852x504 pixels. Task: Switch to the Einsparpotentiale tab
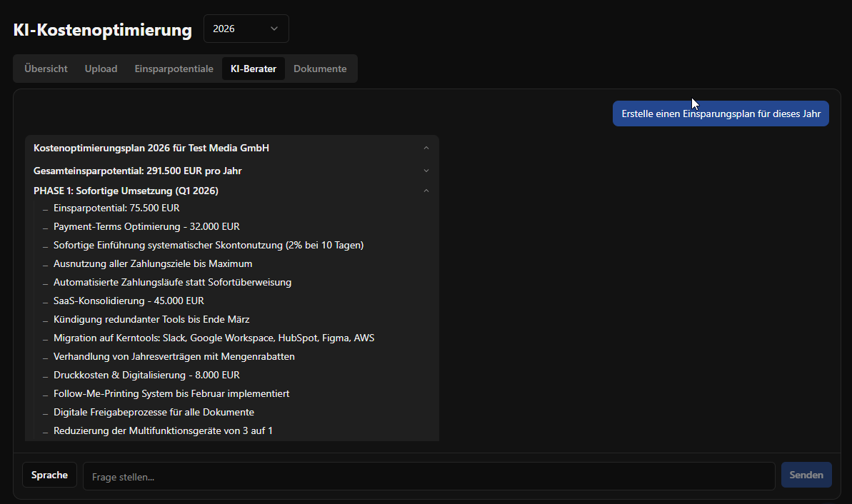point(174,68)
